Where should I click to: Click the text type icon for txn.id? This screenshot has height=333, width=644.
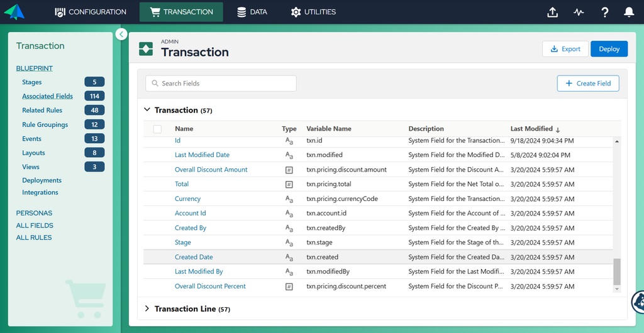tap(289, 141)
